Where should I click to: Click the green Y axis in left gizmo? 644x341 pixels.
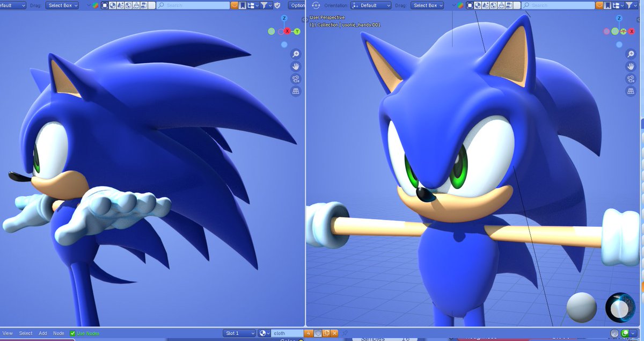coord(297,31)
